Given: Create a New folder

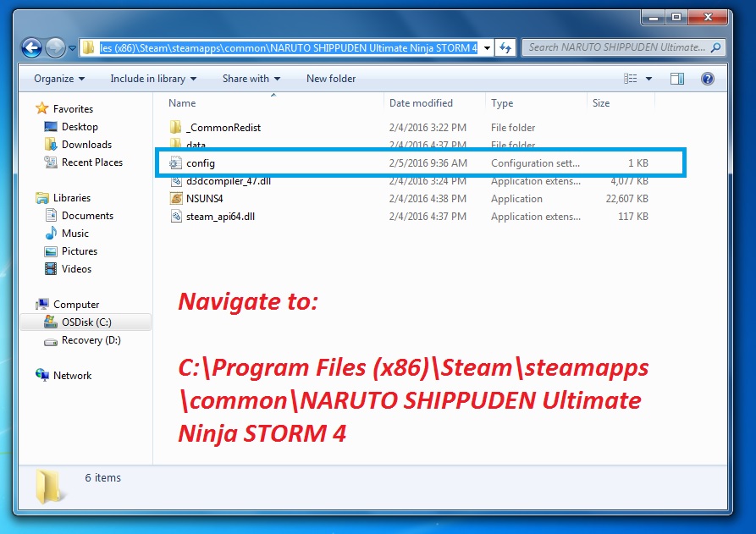Looking at the screenshot, I should (x=331, y=79).
